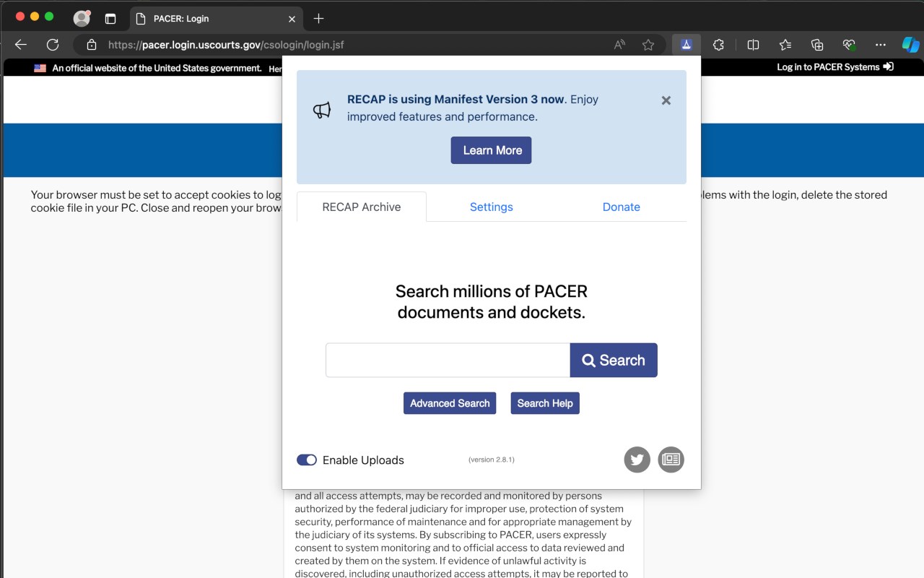Open the Collections icon in toolbar
The image size is (924, 578).
pyautogui.click(x=817, y=45)
